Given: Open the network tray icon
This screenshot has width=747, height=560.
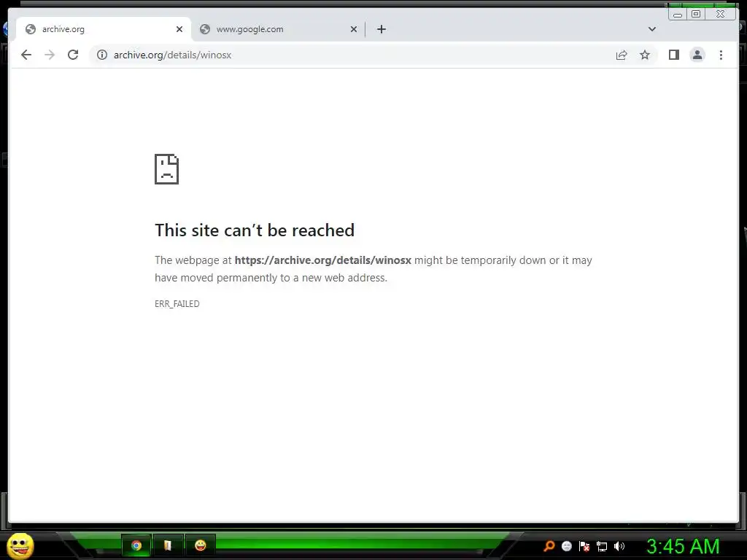Looking at the screenshot, I should (602, 547).
